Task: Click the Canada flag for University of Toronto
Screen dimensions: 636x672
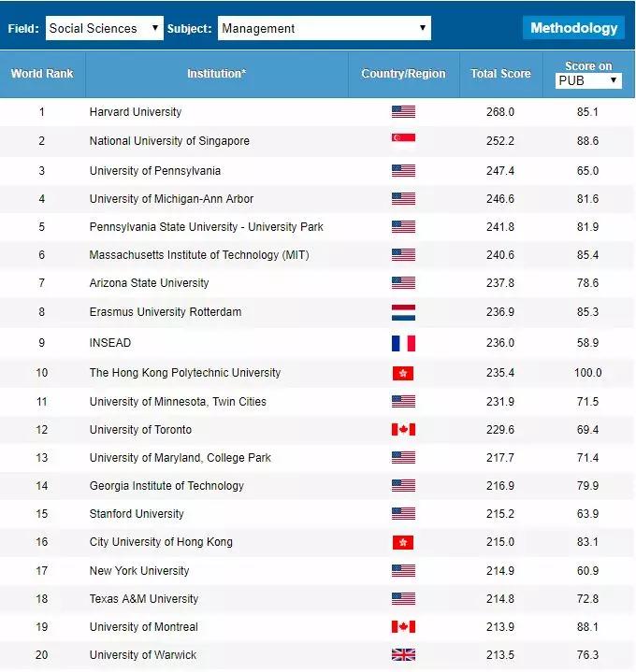Action: click(x=403, y=429)
